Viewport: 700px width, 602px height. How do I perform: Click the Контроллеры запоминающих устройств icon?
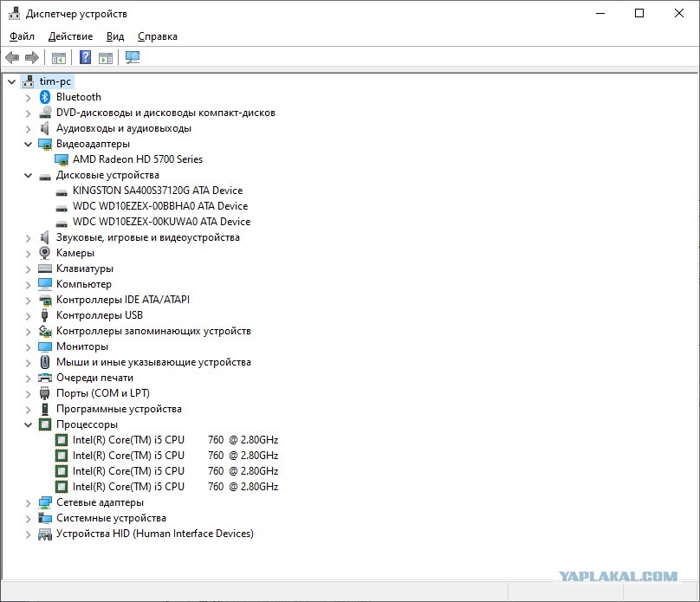click(x=45, y=331)
